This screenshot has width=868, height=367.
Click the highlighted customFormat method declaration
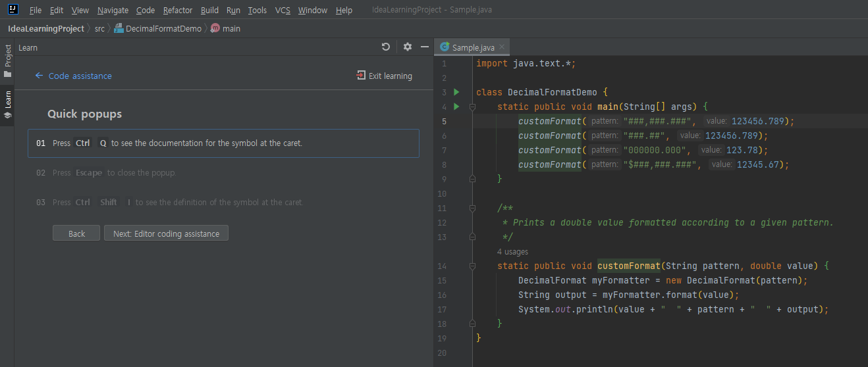[x=628, y=266]
